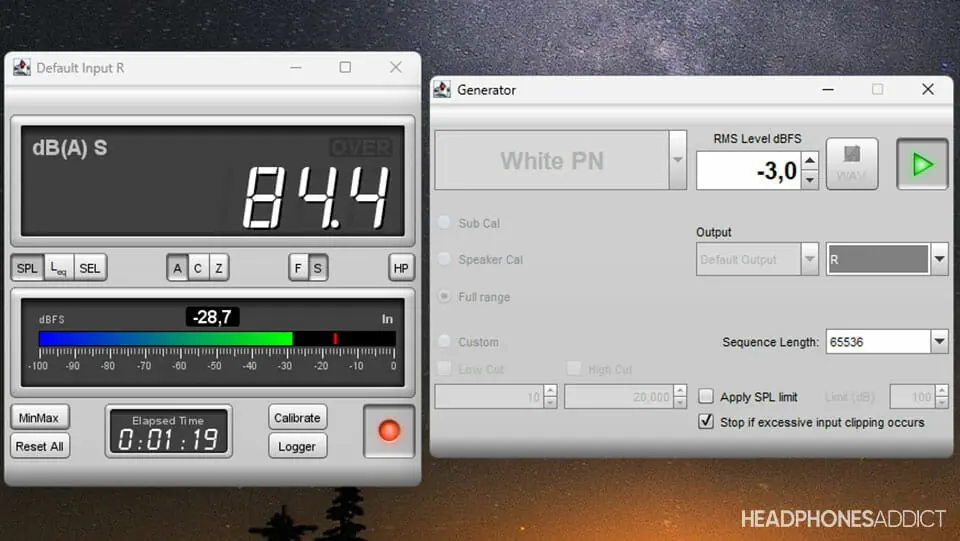Check the Apply SPL limit checkbox
Image resolution: width=960 pixels, height=541 pixels.
point(706,397)
